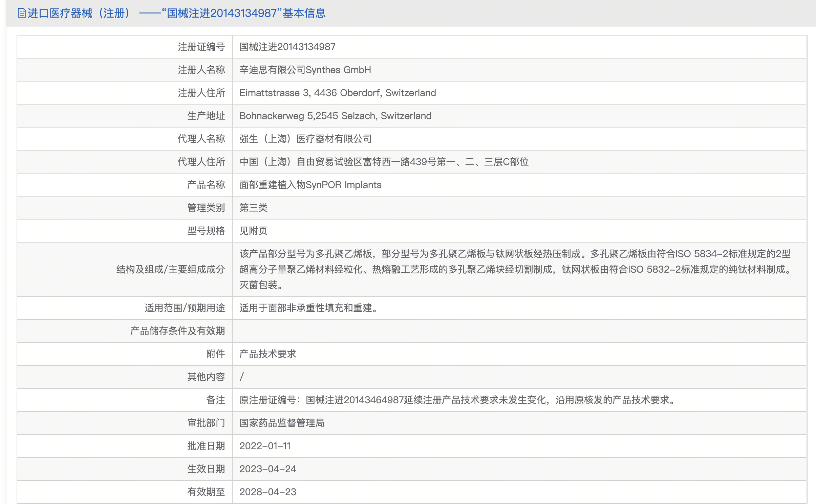Click the label 其他内容

206,377
